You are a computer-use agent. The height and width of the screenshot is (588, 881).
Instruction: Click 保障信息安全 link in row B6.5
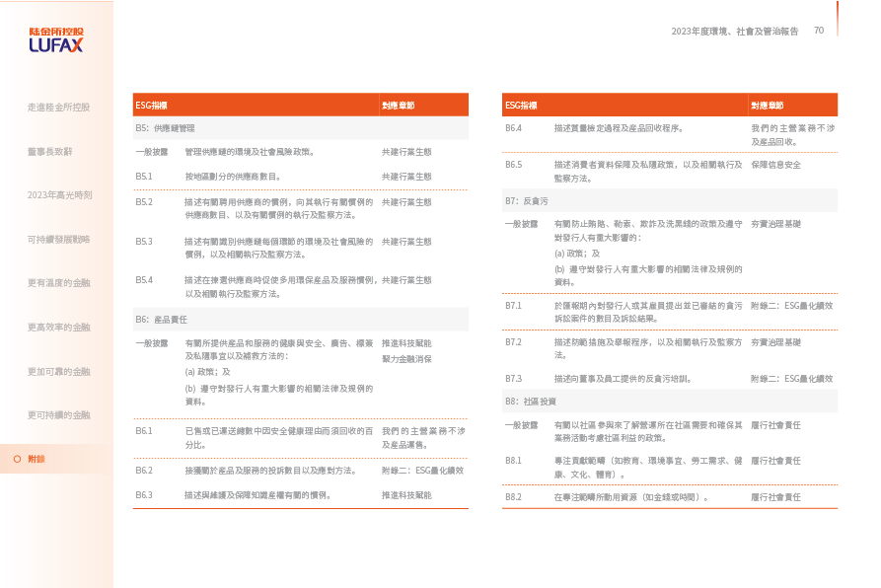click(x=775, y=165)
